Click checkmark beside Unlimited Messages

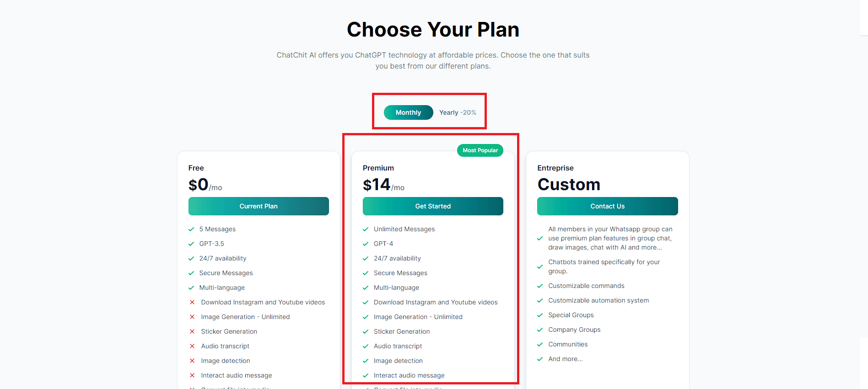tap(366, 229)
